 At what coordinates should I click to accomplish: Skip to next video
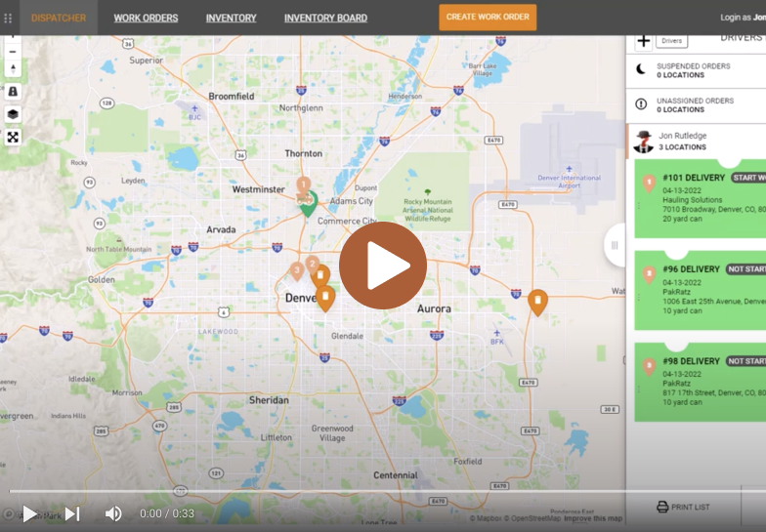tap(72, 513)
